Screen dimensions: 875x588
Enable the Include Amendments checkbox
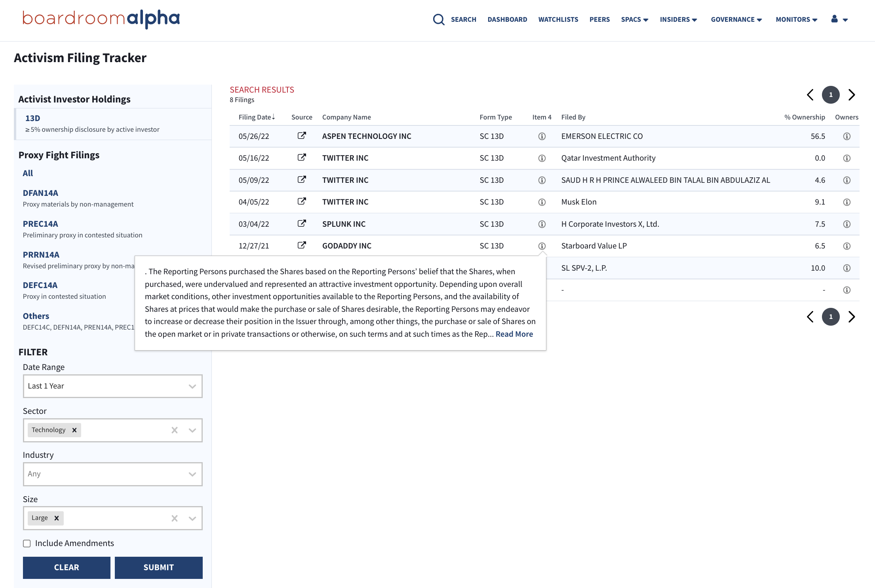click(x=27, y=543)
